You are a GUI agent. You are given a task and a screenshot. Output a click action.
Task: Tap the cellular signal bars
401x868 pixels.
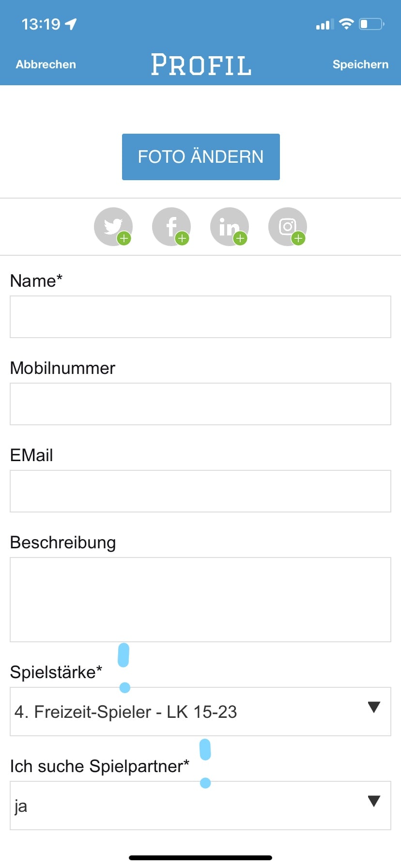[x=324, y=24]
